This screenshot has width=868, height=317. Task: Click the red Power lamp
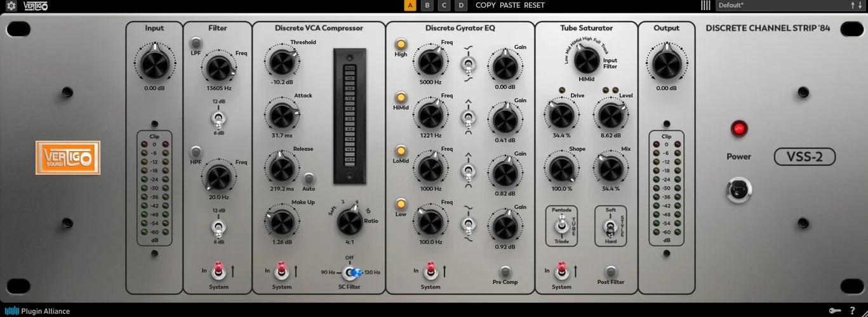[738, 129]
